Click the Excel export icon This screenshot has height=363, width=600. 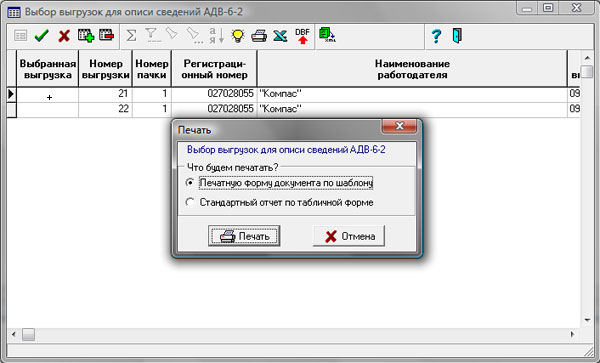(x=280, y=36)
